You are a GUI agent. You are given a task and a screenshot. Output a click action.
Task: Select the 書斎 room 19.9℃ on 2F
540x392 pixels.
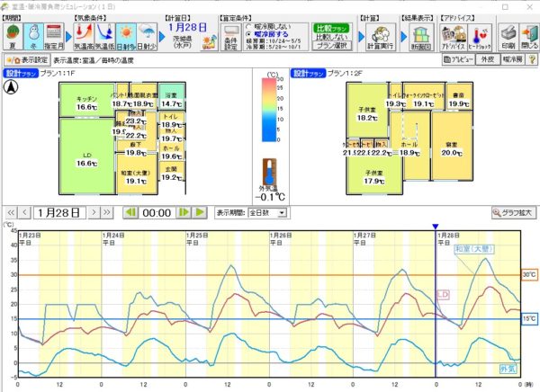pos(459,96)
